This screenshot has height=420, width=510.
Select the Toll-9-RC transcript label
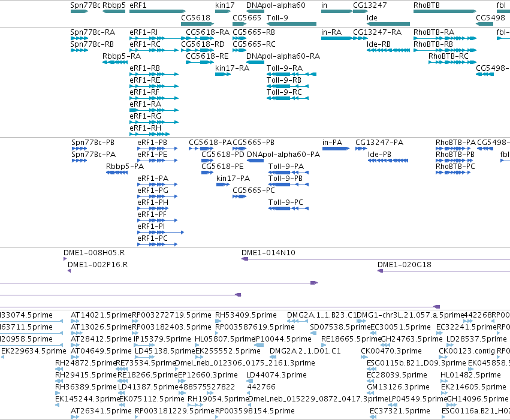(x=284, y=92)
